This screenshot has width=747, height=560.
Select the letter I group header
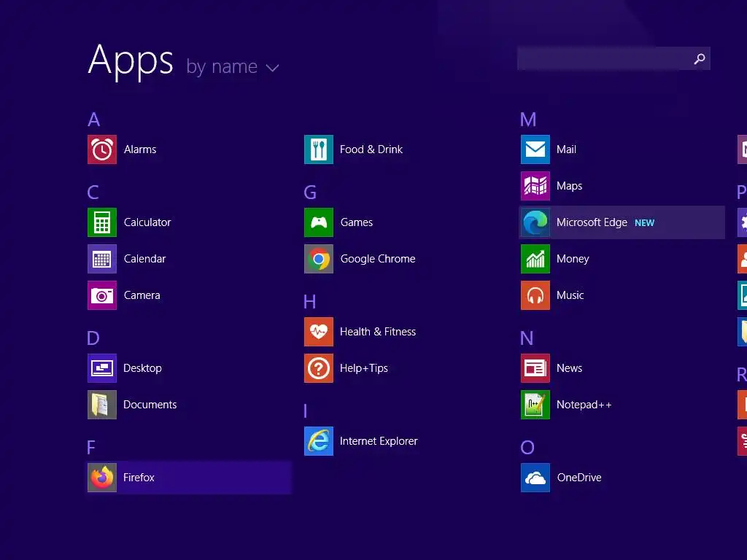(x=306, y=411)
